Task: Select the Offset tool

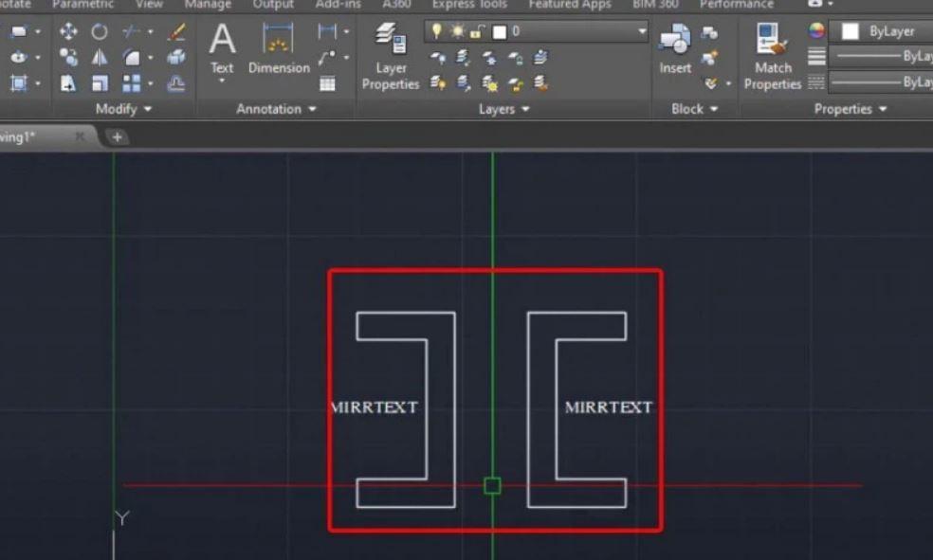Action: coord(176,83)
